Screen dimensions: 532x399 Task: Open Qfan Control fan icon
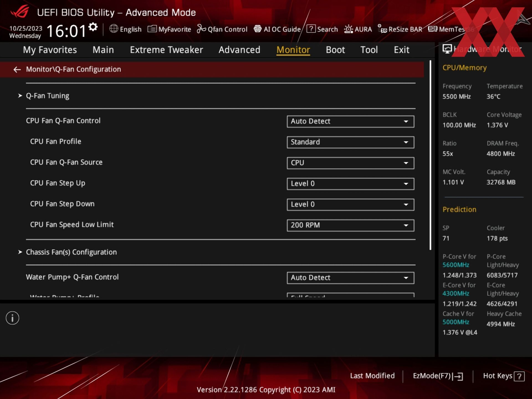click(201, 29)
